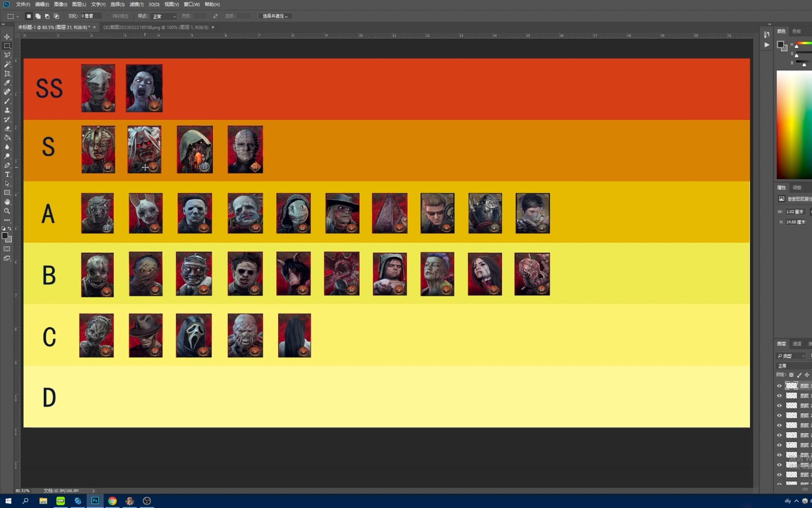The height and width of the screenshot is (508, 812).
Task: Click the pixel layer properties icon
Action: tap(781, 199)
